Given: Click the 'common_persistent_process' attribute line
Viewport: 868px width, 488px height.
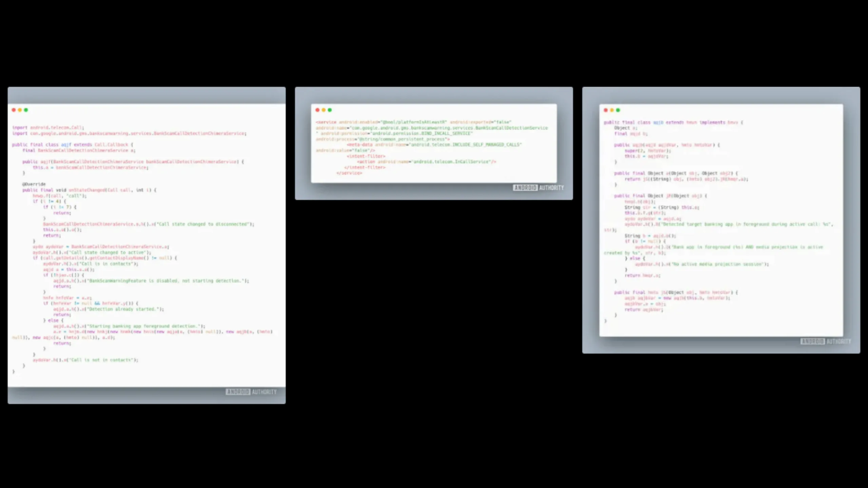Looking at the screenshot, I should [x=383, y=139].
